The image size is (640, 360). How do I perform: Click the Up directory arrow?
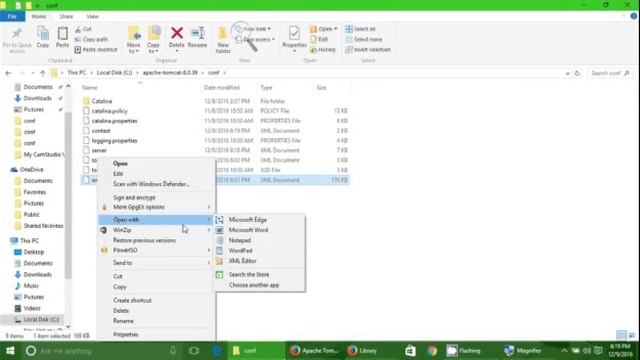(42, 73)
